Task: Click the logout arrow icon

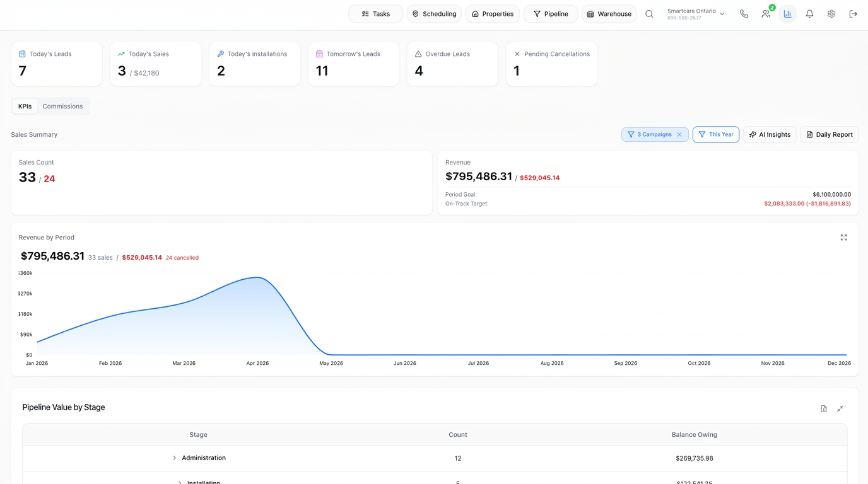Action: coord(853,14)
